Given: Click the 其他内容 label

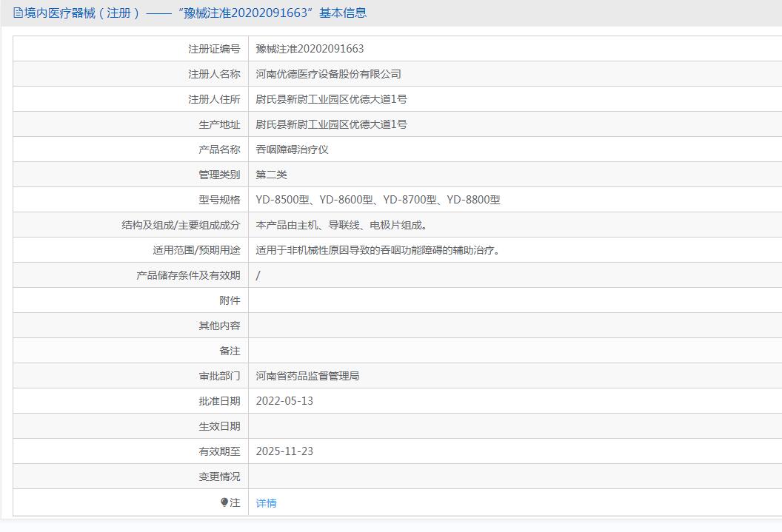Looking at the screenshot, I should tap(219, 326).
